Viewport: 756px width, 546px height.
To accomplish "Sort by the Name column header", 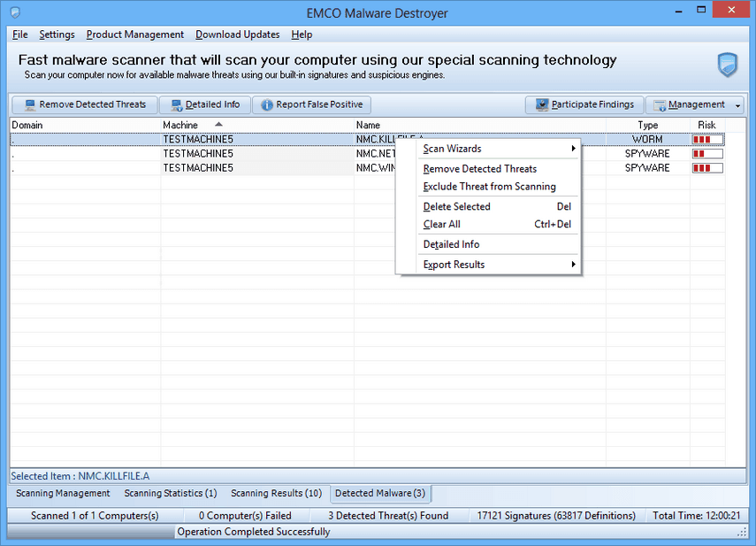I will [480, 125].
